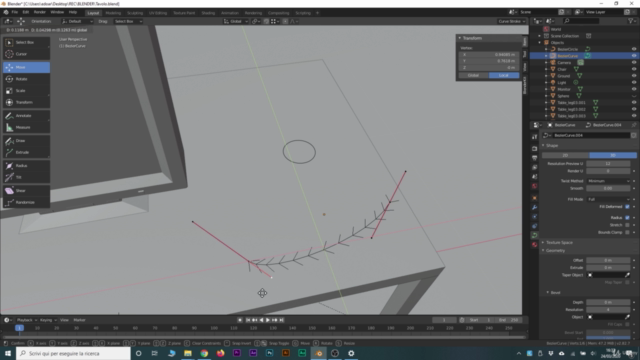
Task: Open the File menu
Action: (x=15, y=12)
